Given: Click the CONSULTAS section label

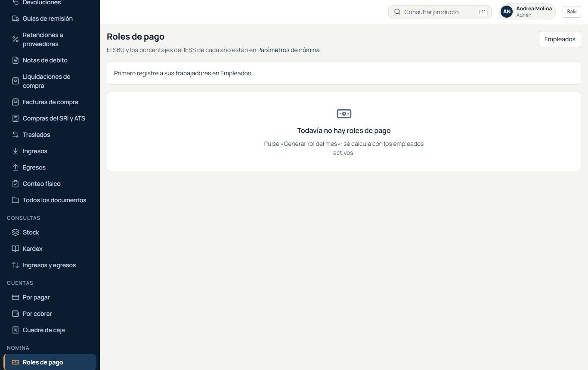Looking at the screenshot, I should click(24, 218).
